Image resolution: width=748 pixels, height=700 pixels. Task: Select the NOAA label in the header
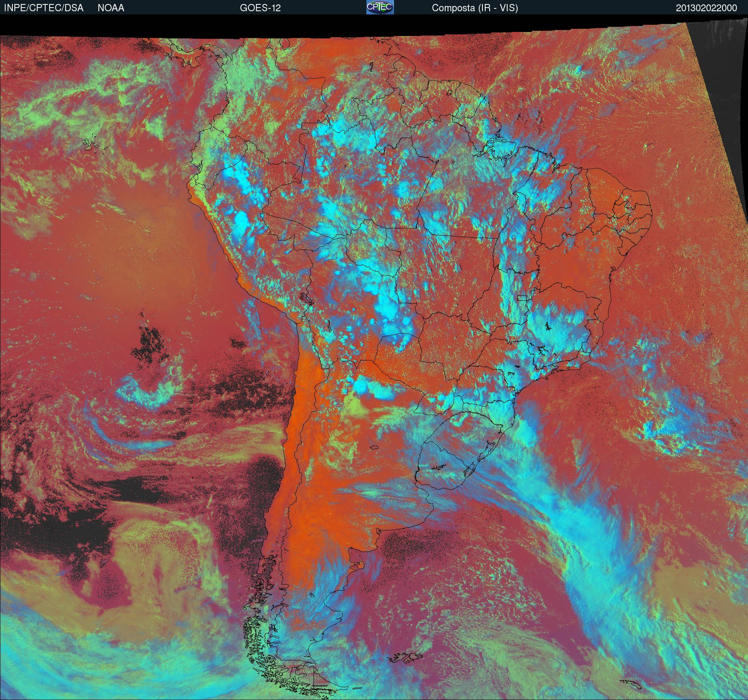pyautogui.click(x=111, y=8)
